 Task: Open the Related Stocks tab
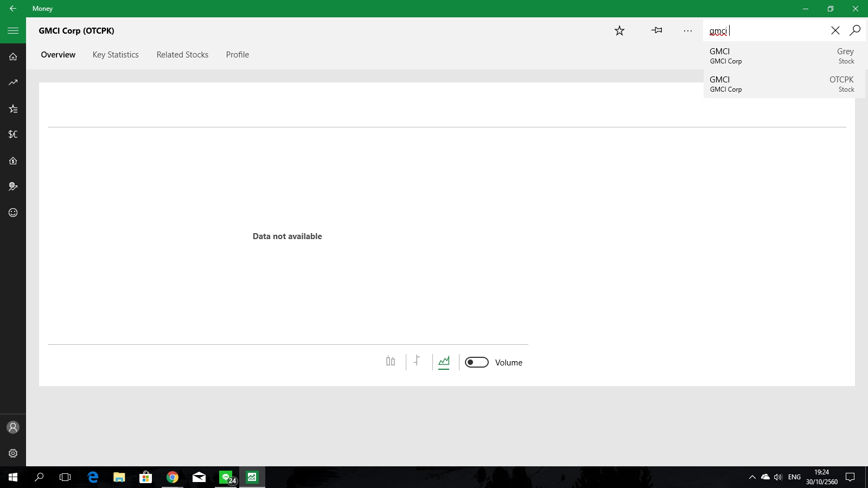[182, 55]
